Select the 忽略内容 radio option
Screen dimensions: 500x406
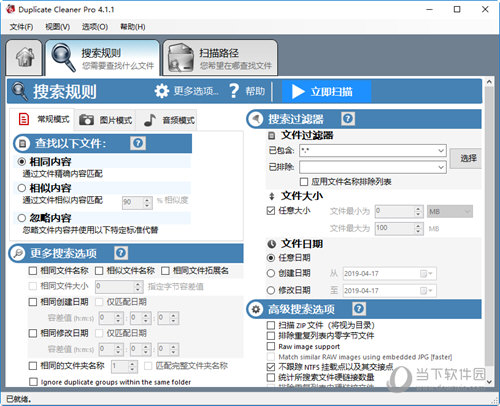click(x=22, y=218)
